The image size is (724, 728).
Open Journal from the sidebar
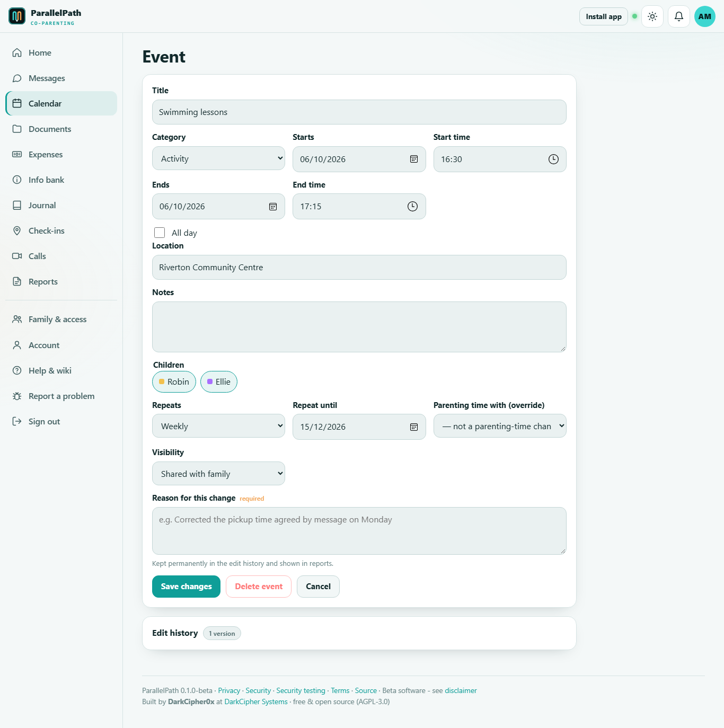tap(61, 205)
